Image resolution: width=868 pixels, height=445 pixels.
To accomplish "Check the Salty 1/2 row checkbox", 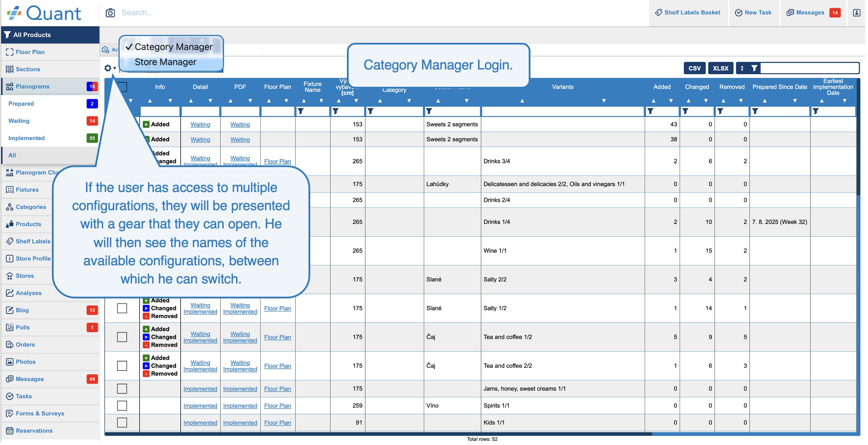I will point(122,308).
